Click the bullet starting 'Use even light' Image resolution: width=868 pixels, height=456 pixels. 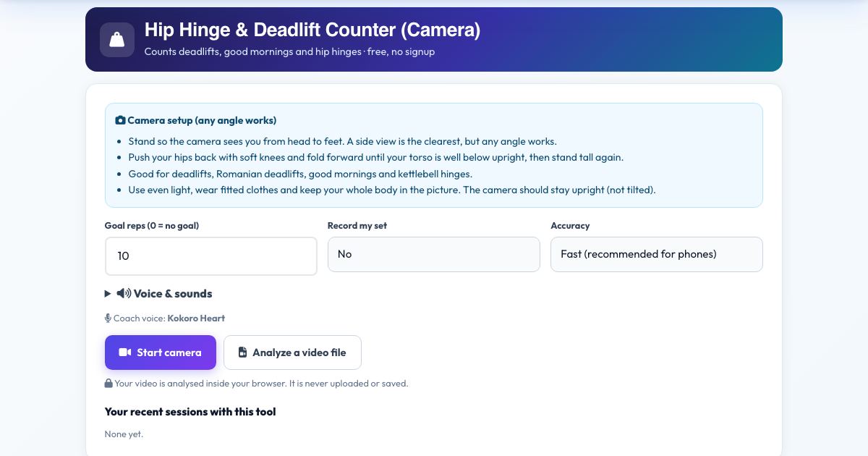(x=392, y=190)
